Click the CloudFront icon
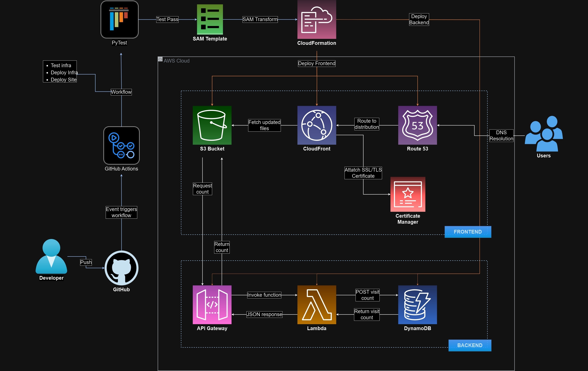This screenshot has height=371, width=588. tap(317, 125)
